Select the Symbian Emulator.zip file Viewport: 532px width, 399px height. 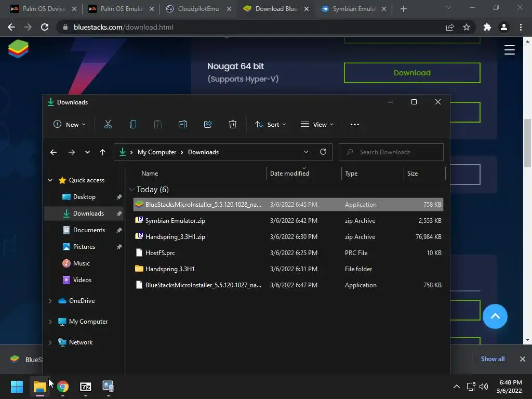(288, 220)
